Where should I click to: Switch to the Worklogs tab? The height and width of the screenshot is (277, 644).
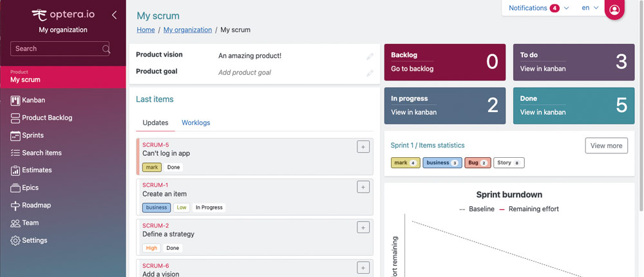pyautogui.click(x=196, y=122)
